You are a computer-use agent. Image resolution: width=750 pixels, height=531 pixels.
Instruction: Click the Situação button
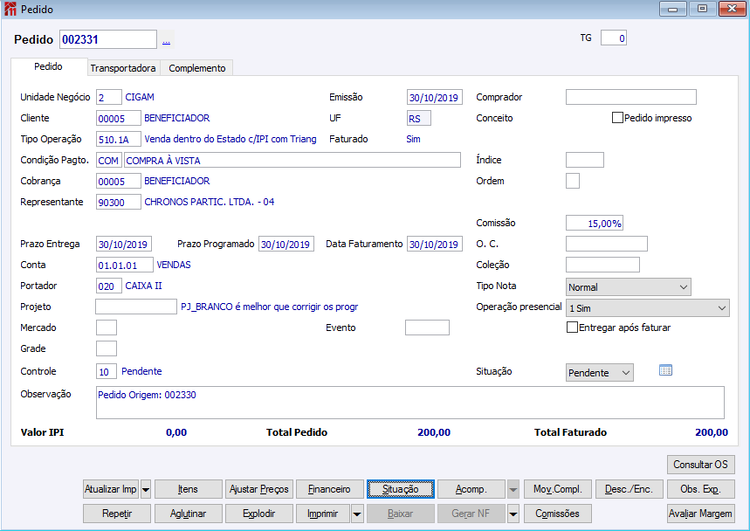[400, 489]
